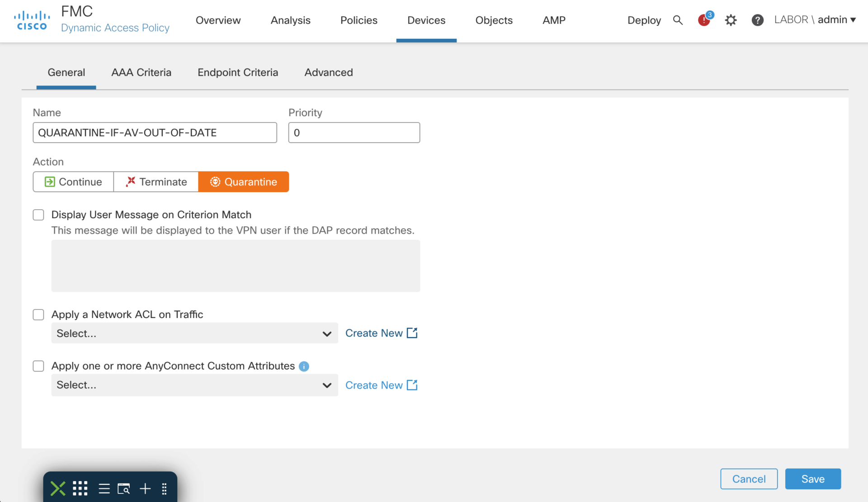
Task: Open help using the question mark icon
Action: (757, 20)
